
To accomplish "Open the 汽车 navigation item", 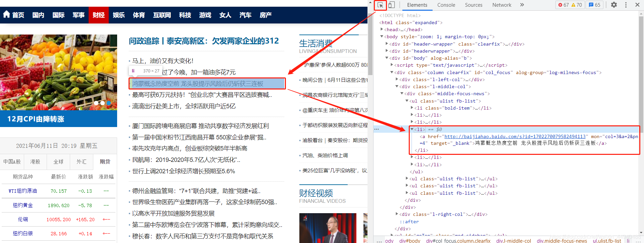I will (245, 15).
